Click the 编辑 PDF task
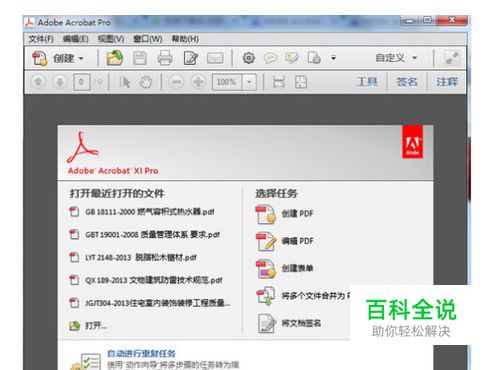Screen dimensions: 500x370 tap(285, 241)
